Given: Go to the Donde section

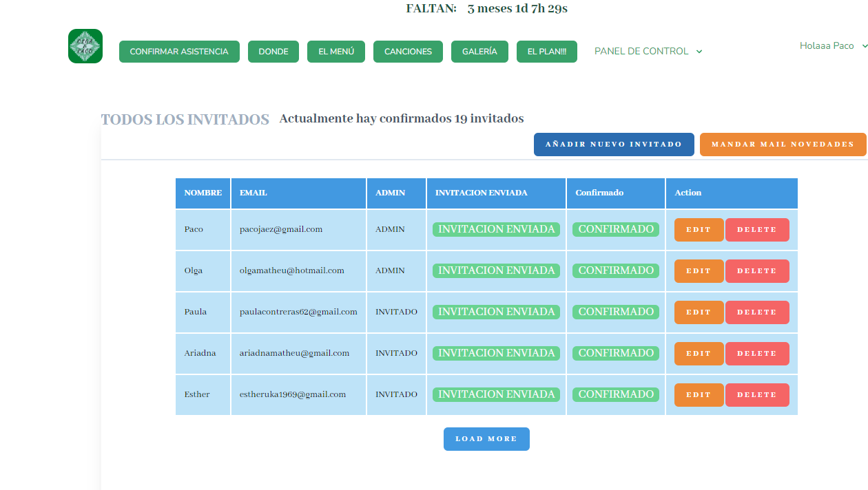Looking at the screenshot, I should 273,52.
